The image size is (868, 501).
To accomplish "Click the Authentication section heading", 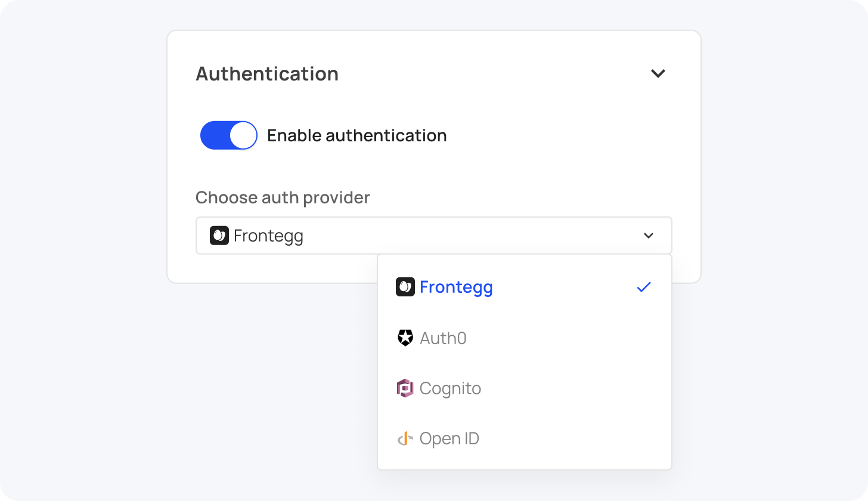I will (x=267, y=73).
